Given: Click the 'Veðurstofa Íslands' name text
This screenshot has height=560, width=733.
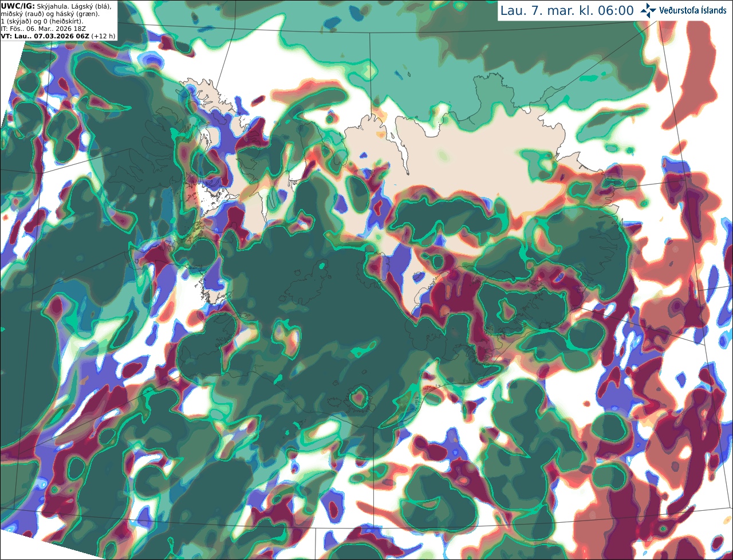Looking at the screenshot, I should (693, 10).
